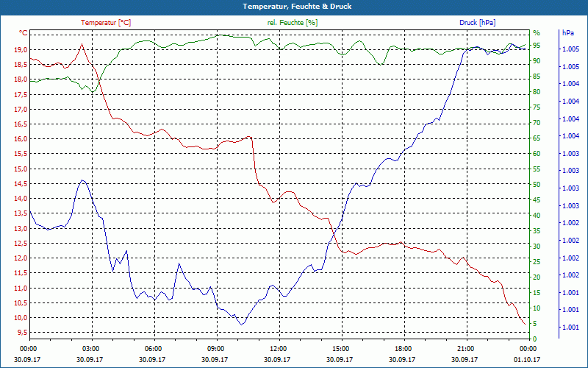Click the 12:00 time axis label
The image size is (588, 368).
click(279, 348)
